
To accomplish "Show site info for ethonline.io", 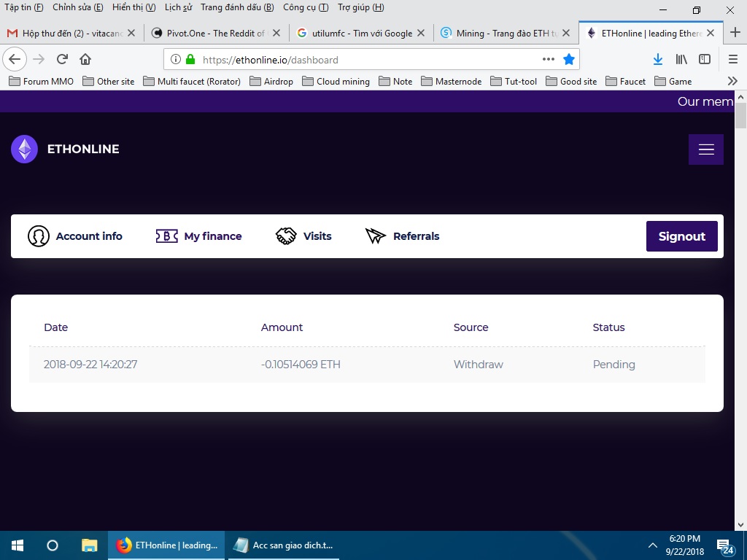I will [175, 60].
